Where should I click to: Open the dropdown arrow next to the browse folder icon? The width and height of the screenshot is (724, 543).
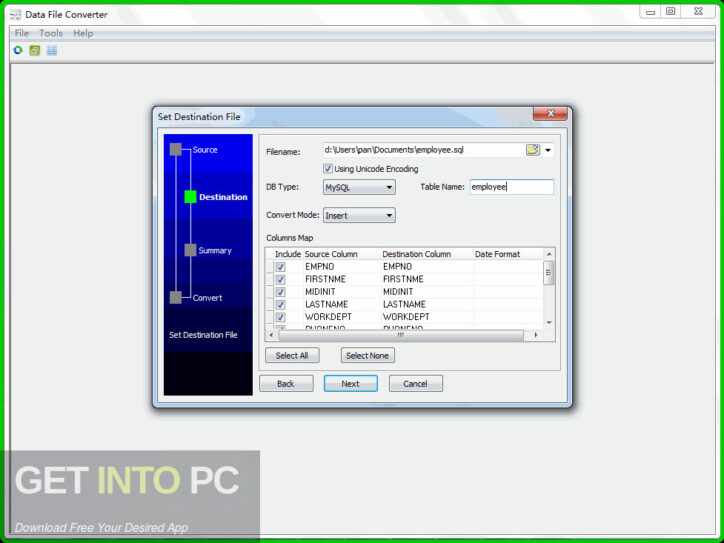point(548,151)
